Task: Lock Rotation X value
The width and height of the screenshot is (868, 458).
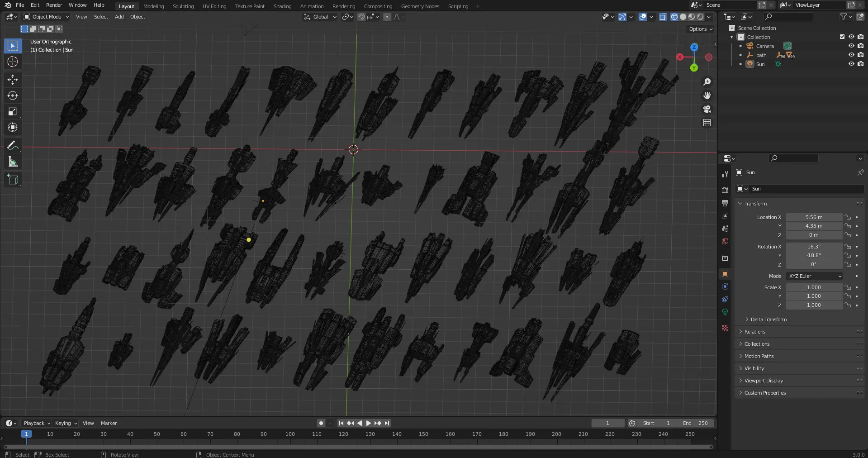Action: click(848, 247)
